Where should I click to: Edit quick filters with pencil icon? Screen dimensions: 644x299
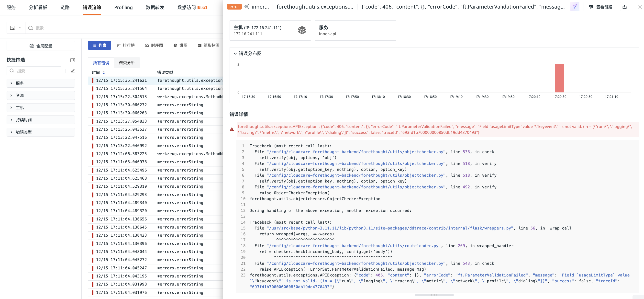pos(73,71)
